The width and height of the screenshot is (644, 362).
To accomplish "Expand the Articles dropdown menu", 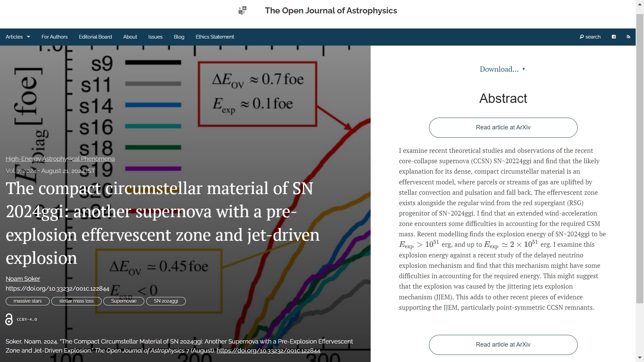I will [x=18, y=37].
